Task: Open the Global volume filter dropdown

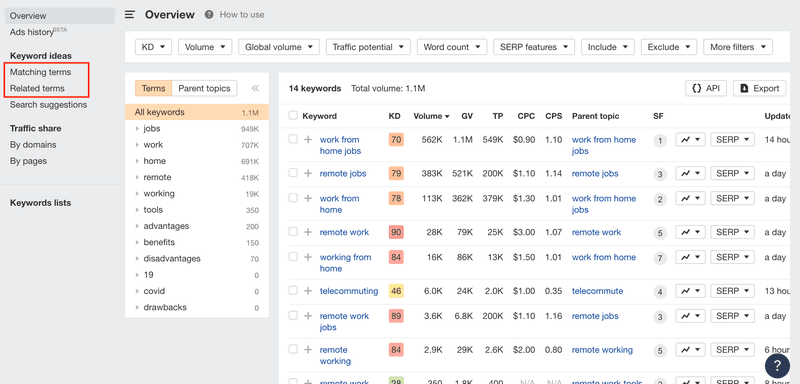Action: click(279, 47)
